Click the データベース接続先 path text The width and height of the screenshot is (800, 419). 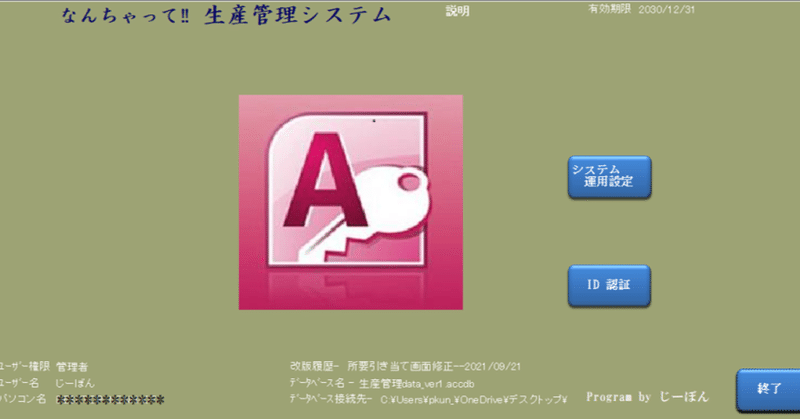click(x=428, y=399)
